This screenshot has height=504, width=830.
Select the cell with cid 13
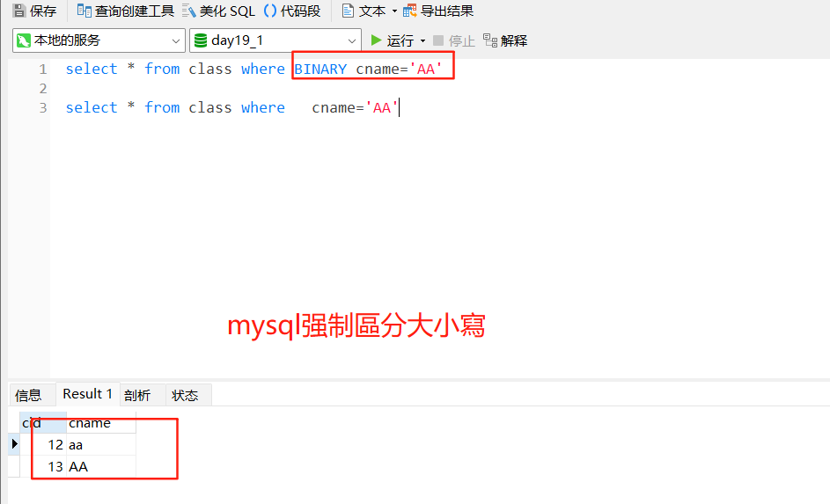click(x=43, y=466)
